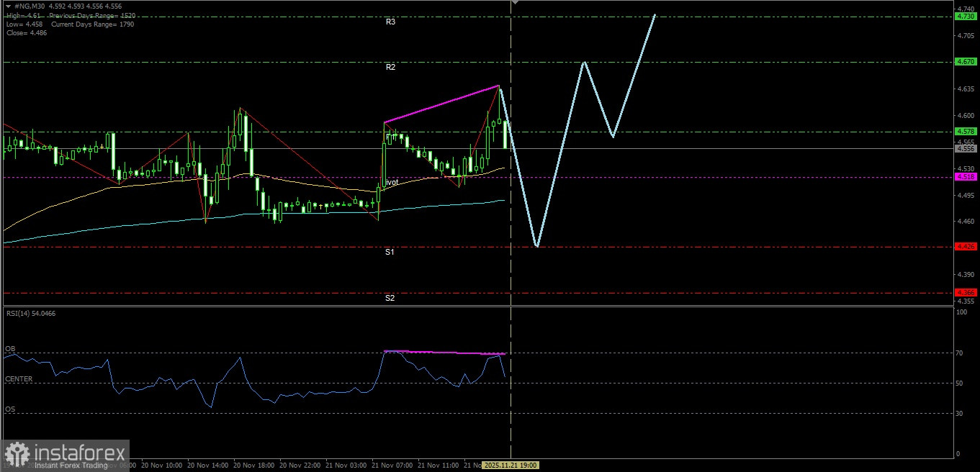Click the RSI(14) 54.0466 indicator label
The width and height of the screenshot is (980, 472).
(x=31, y=313)
